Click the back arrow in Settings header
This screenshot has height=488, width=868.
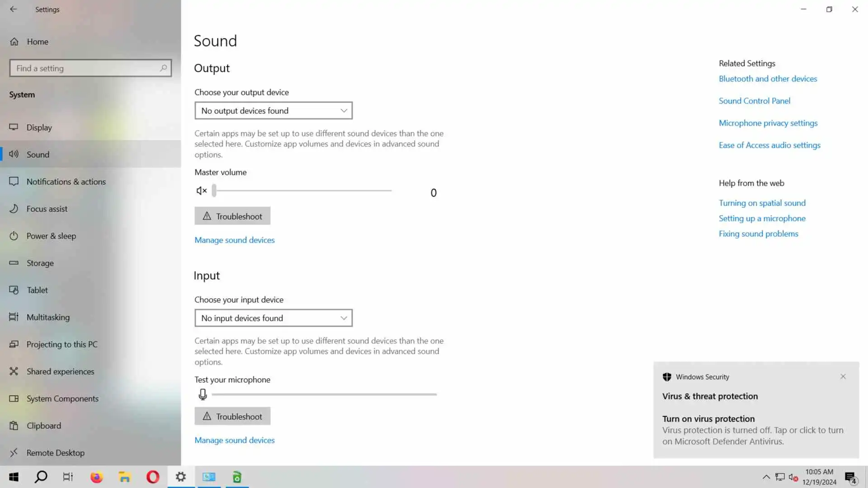tap(13, 9)
